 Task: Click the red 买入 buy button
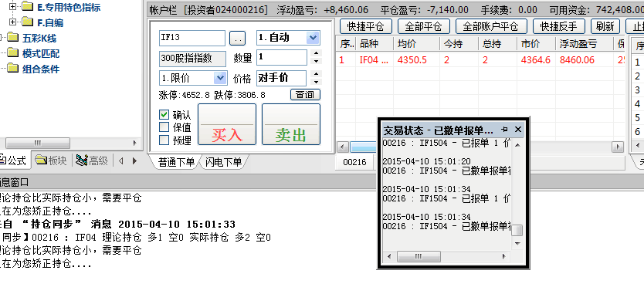(x=227, y=124)
